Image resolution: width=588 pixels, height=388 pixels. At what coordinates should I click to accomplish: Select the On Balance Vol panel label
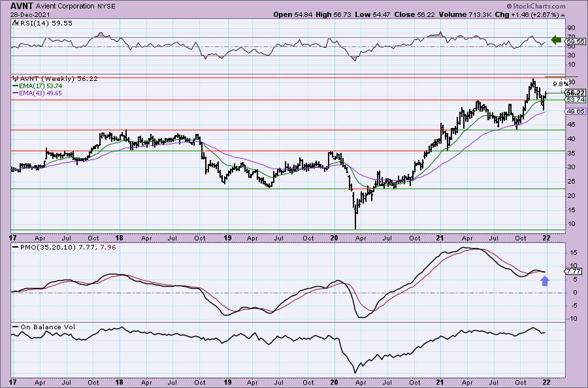(x=48, y=327)
